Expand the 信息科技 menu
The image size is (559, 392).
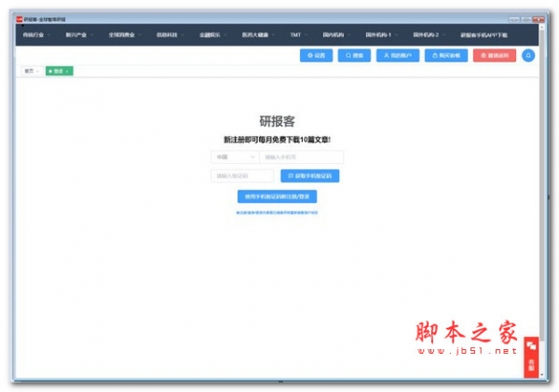(x=170, y=35)
